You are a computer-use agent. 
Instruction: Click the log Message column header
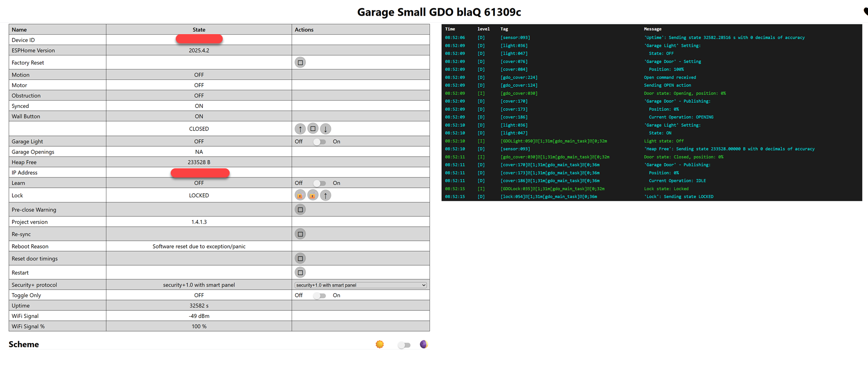point(653,29)
